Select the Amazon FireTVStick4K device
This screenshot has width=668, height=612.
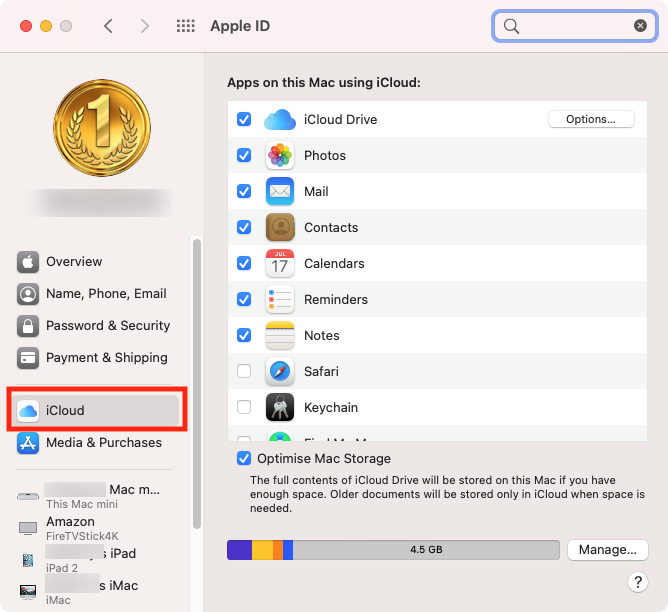[x=97, y=528]
